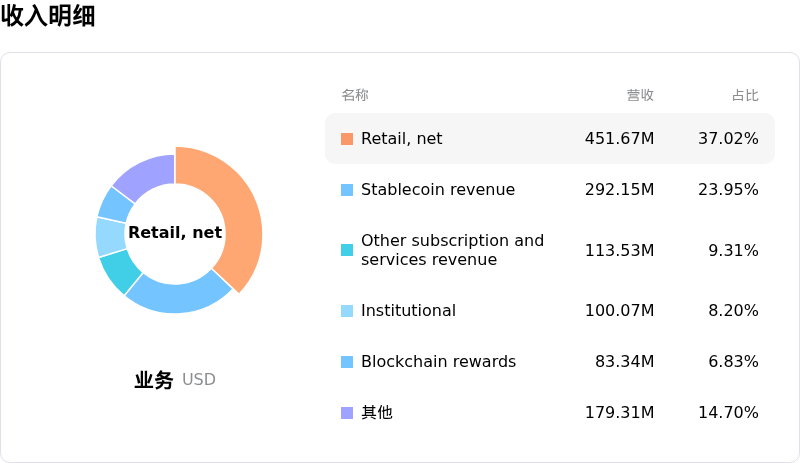The height and width of the screenshot is (463, 800).
Task: Click the 37.02% share value
Action: pos(728,139)
